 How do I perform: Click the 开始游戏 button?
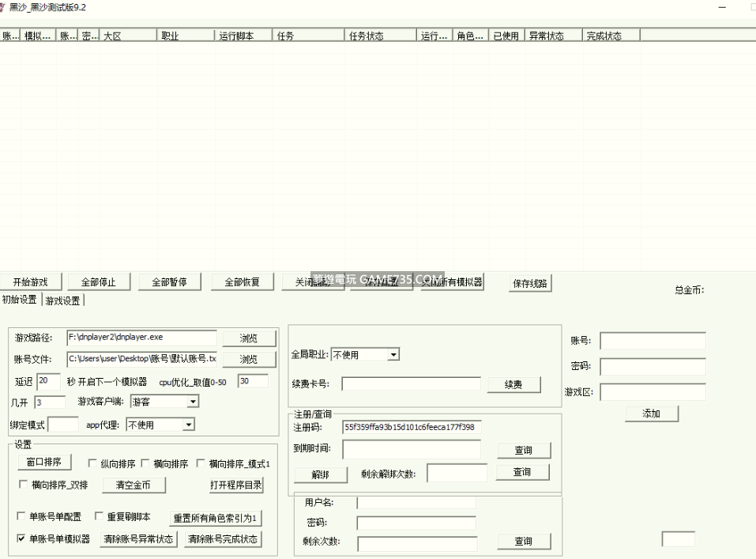tap(30, 282)
